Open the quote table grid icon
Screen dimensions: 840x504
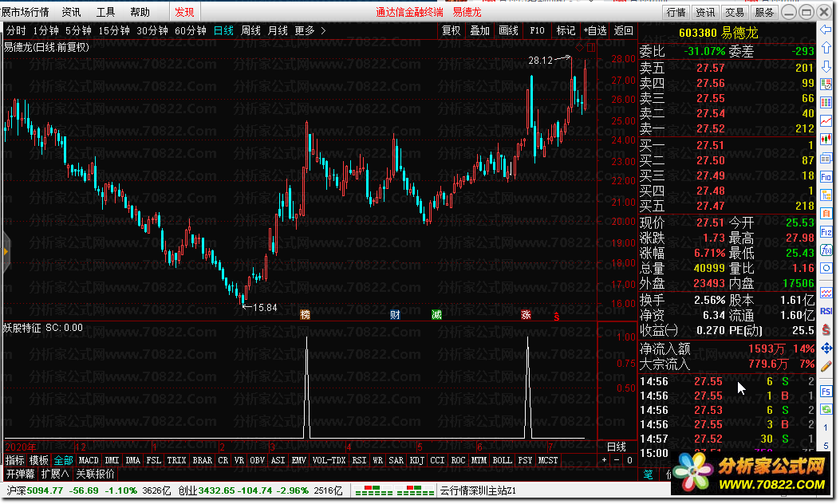pyautogui.click(x=826, y=102)
